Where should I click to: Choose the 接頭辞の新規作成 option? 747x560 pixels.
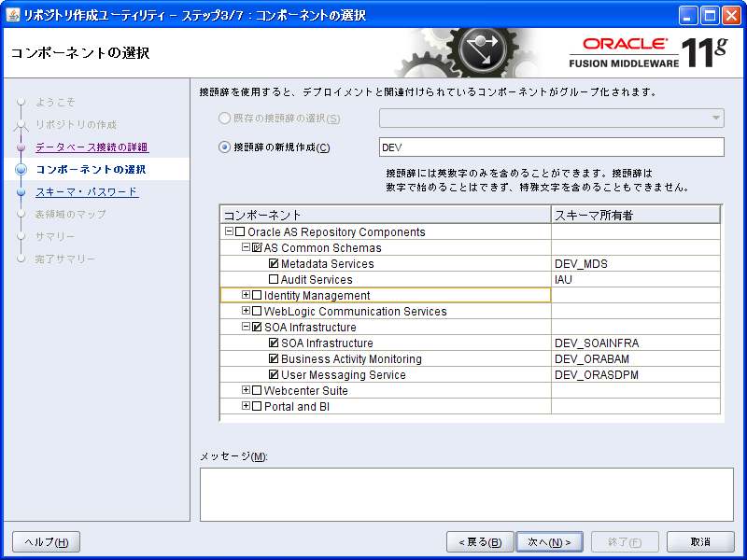[222, 147]
